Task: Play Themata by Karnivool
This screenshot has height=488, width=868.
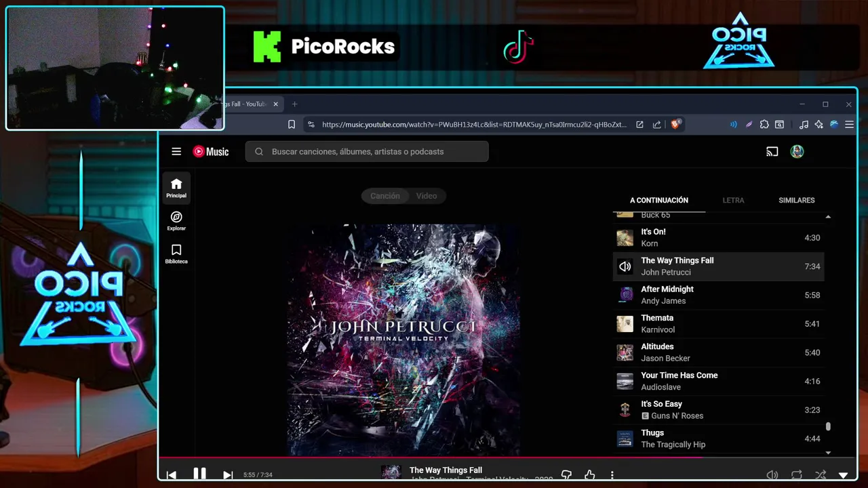Action: click(719, 324)
